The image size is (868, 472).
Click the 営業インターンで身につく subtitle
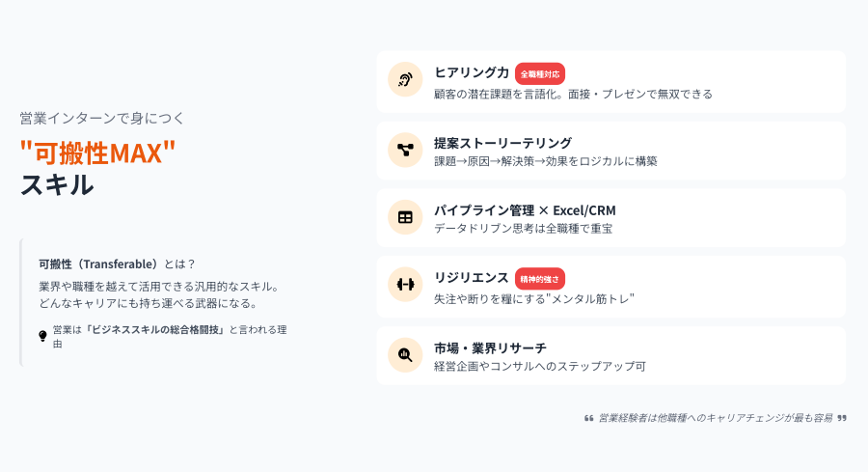pyautogui.click(x=102, y=118)
